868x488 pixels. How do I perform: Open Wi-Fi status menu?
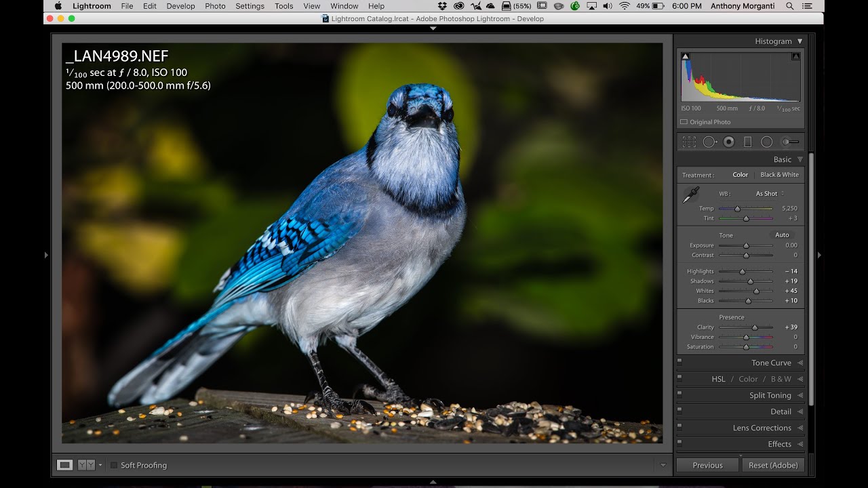tap(625, 6)
